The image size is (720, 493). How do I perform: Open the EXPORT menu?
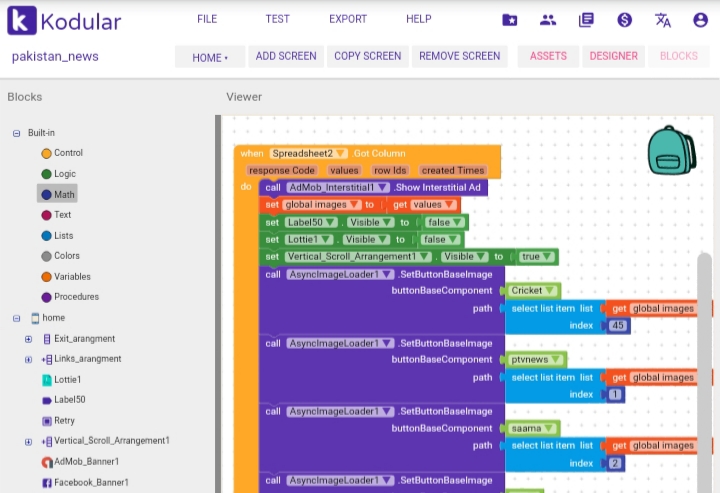click(348, 19)
